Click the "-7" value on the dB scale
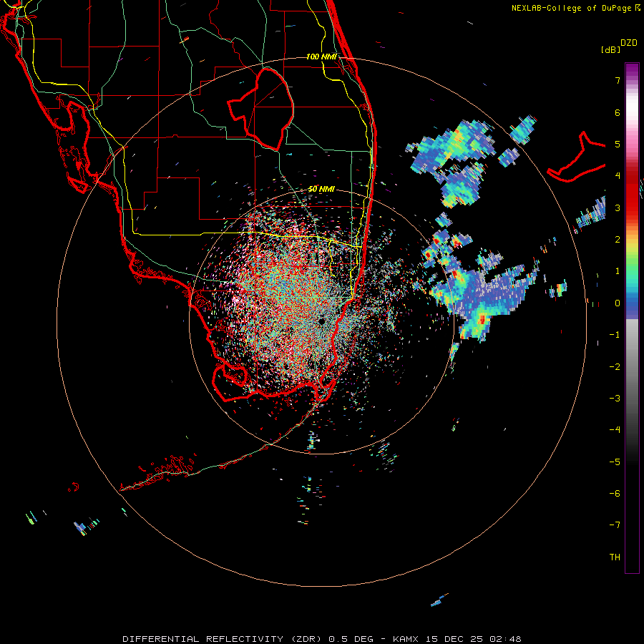This screenshot has width=644, height=644. pyautogui.click(x=615, y=525)
